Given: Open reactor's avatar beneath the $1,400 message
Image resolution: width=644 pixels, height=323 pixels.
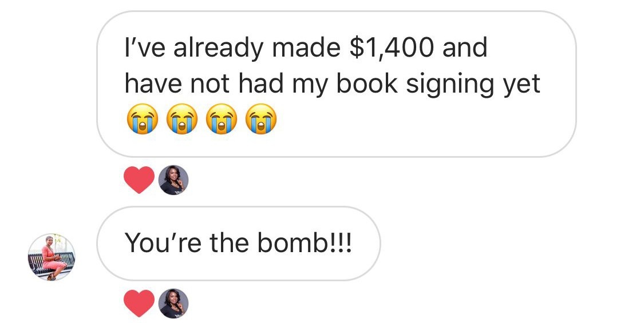Looking at the screenshot, I should point(173,180).
